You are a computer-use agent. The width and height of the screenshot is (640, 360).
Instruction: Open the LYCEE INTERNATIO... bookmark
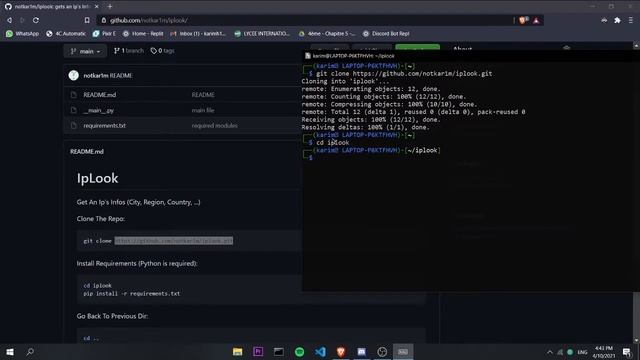coord(262,33)
